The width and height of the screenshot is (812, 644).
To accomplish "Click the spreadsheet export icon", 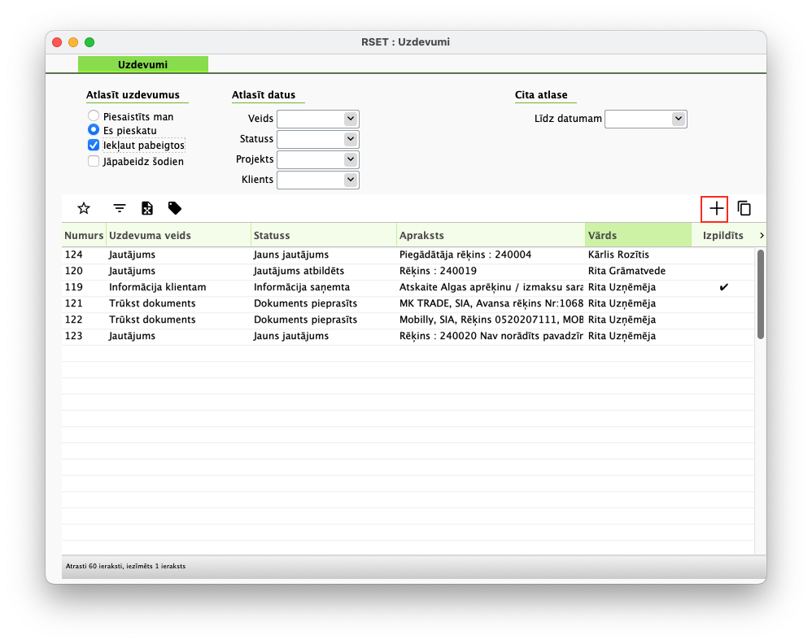I will 147,208.
